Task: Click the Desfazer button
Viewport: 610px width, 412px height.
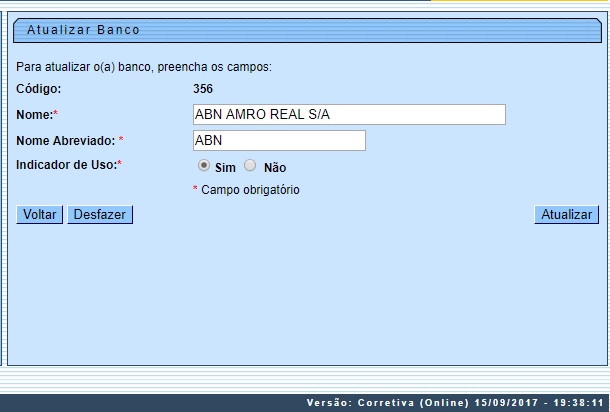Action: point(100,215)
